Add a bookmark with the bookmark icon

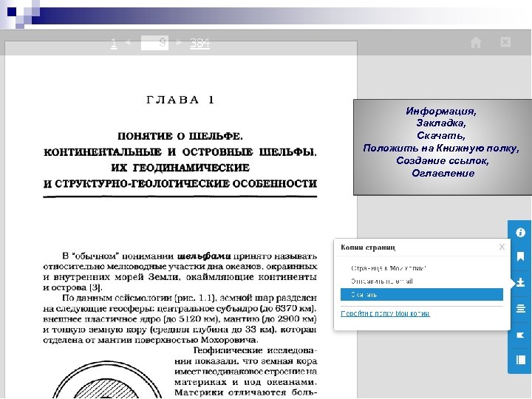520,257
